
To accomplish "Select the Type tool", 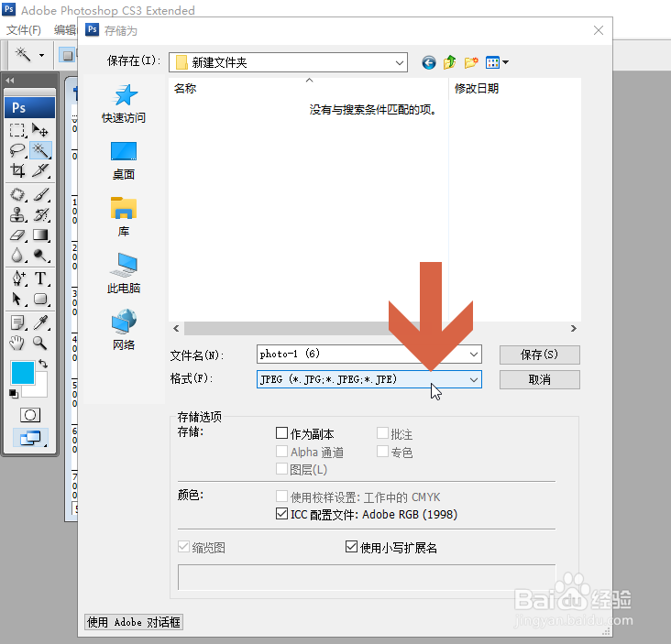I will click(40, 278).
